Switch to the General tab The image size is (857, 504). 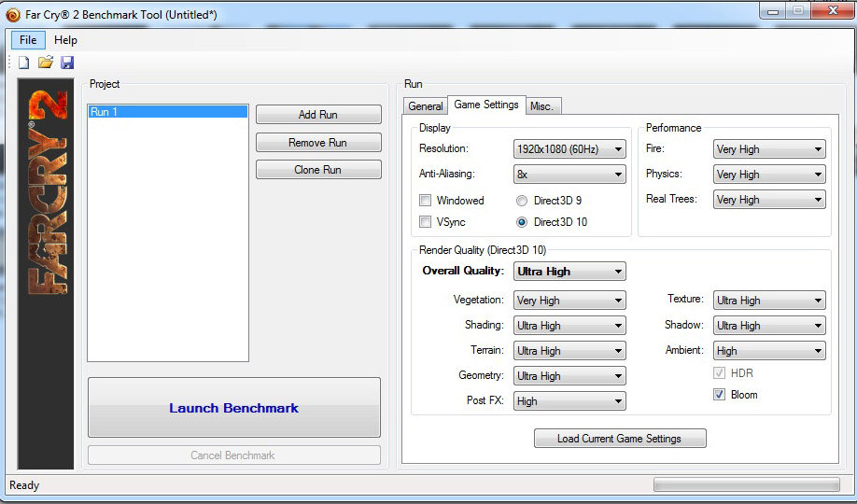coord(425,106)
